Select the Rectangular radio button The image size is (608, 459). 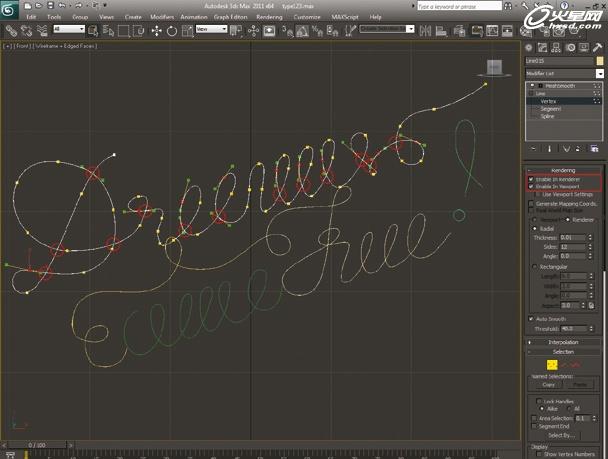[x=535, y=267]
